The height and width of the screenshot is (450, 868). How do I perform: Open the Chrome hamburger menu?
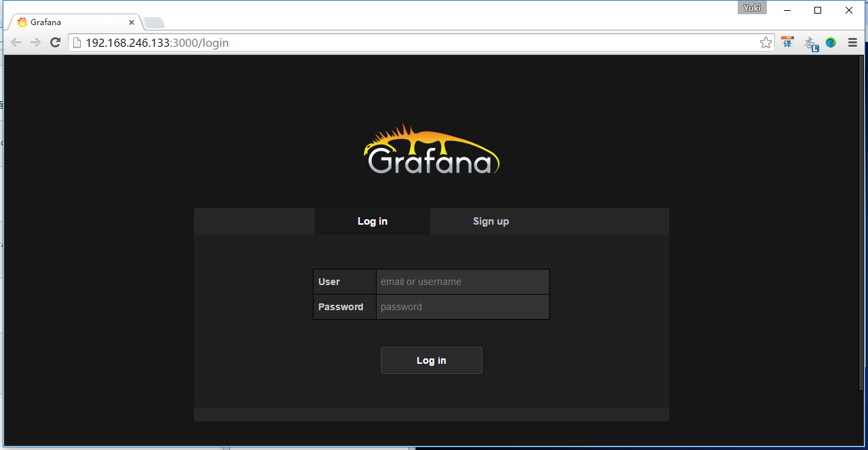click(x=852, y=43)
